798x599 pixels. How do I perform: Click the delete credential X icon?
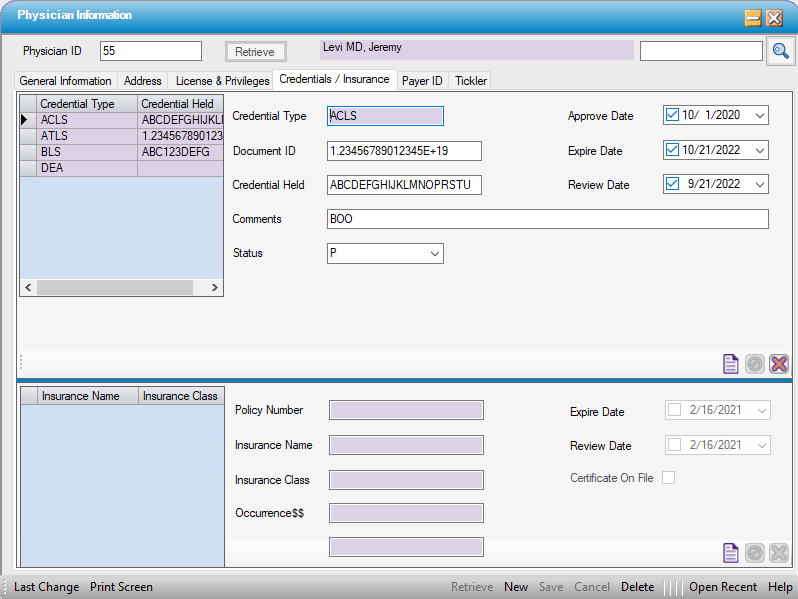[x=779, y=364]
